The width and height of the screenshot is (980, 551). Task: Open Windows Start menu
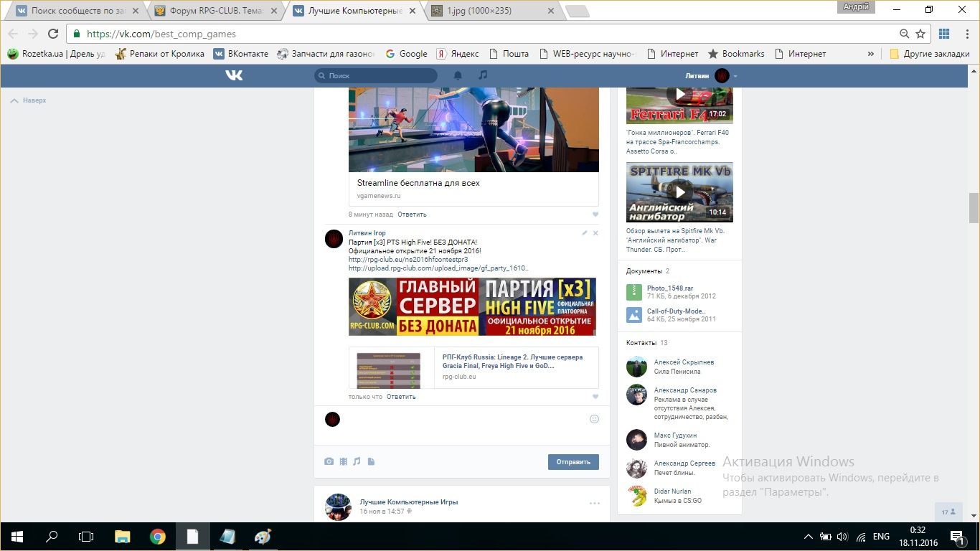[17, 537]
